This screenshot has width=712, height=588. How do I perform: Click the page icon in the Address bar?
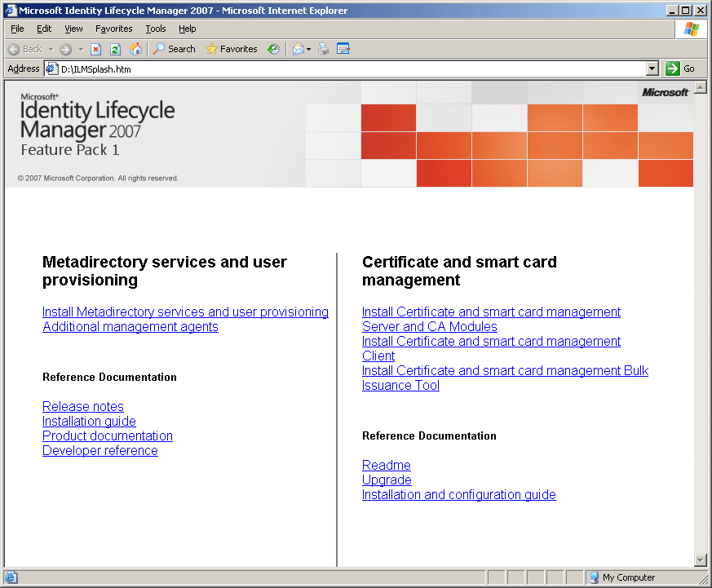pyautogui.click(x=51, y=69)
